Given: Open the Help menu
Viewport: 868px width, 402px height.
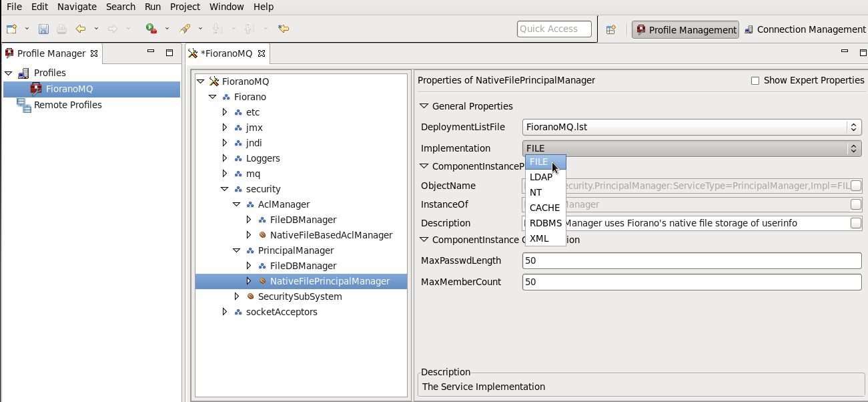Looking at the screenshot, I should (x=264, y=7).
